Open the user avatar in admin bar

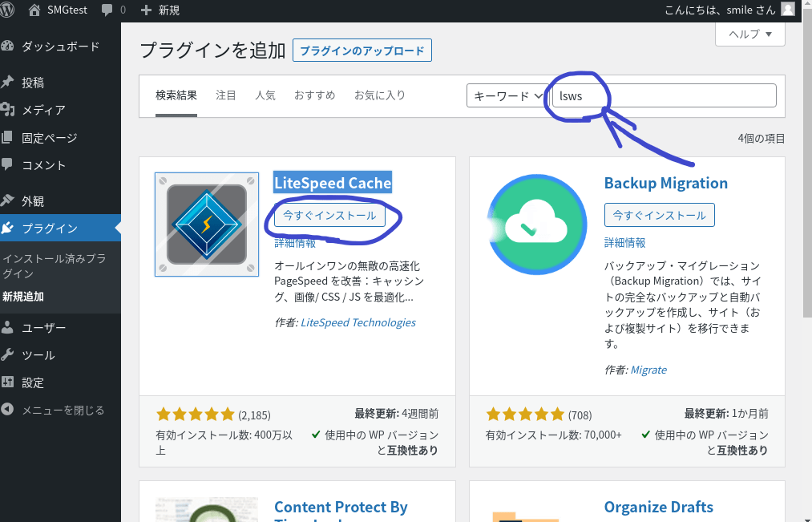788,10
